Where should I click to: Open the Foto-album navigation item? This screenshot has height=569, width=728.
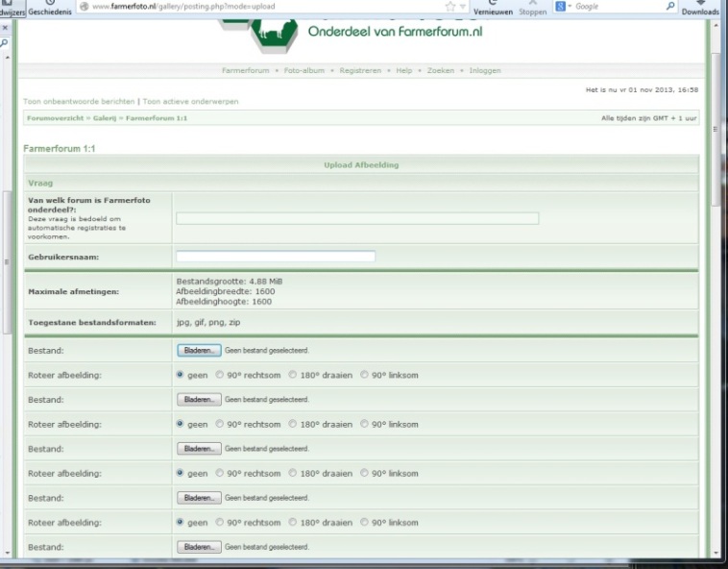click(303, 70)
